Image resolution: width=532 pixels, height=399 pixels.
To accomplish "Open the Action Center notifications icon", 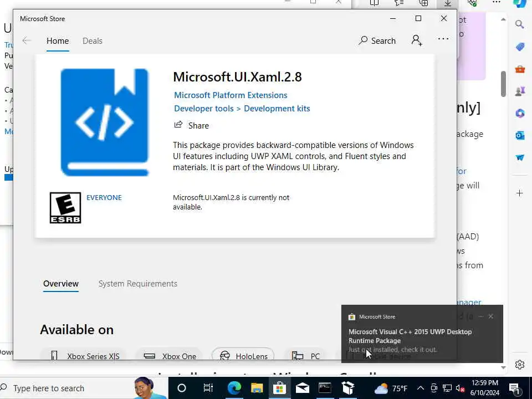I will (x=514, y=388).
